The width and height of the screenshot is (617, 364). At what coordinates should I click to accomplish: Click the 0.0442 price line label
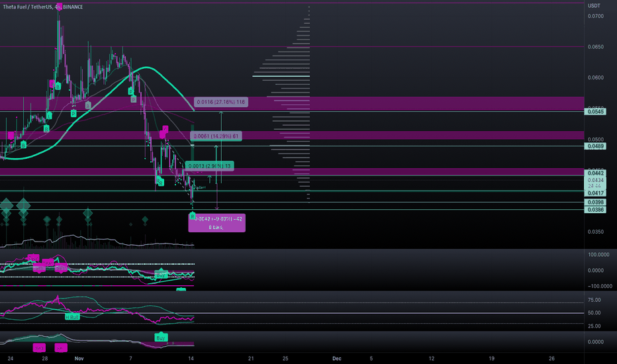click(x=596, y=173)
